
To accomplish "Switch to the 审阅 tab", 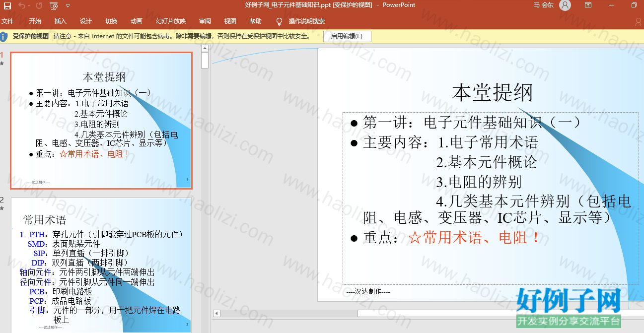I will click(x=205, y=21).
